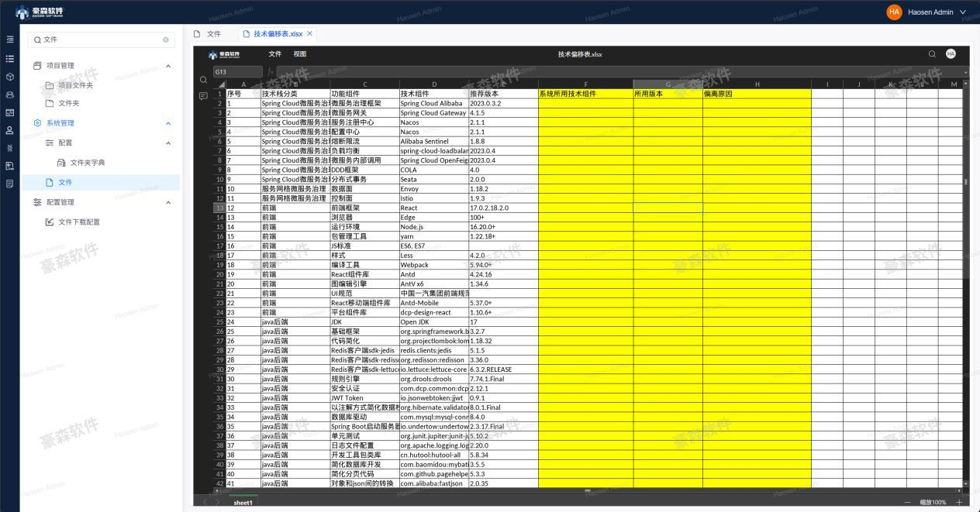Image resolution: width=980 pixels, height=512 pixels.
Task: Switch to the 文件 page tab
Action: tap(208, 34)
